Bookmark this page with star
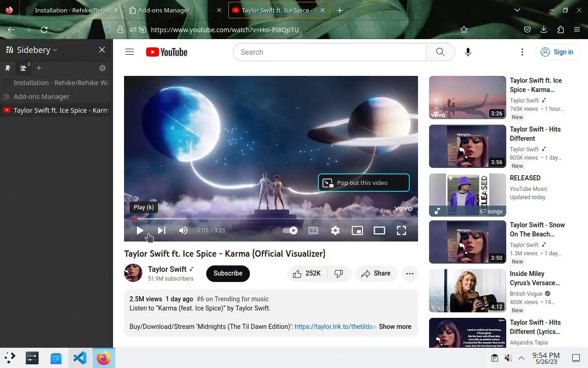Screen dimensions: 588x368 click(x=464, y=29)
